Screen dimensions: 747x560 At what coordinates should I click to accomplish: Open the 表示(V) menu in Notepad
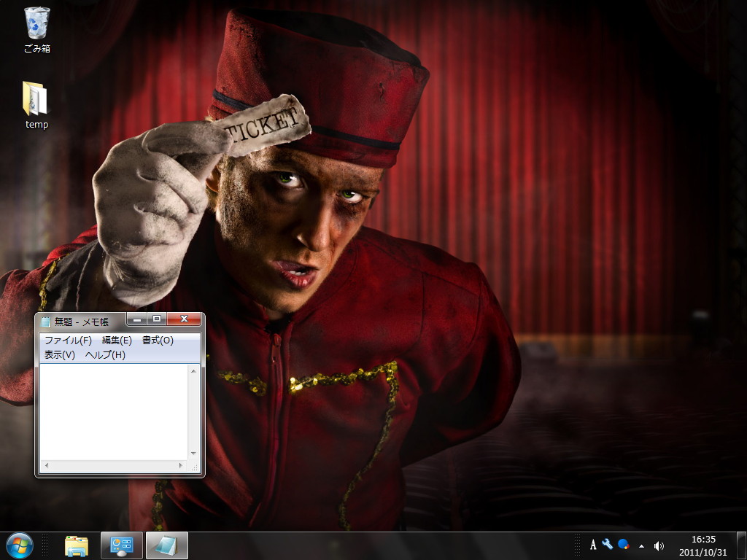[x=60, y=355]
